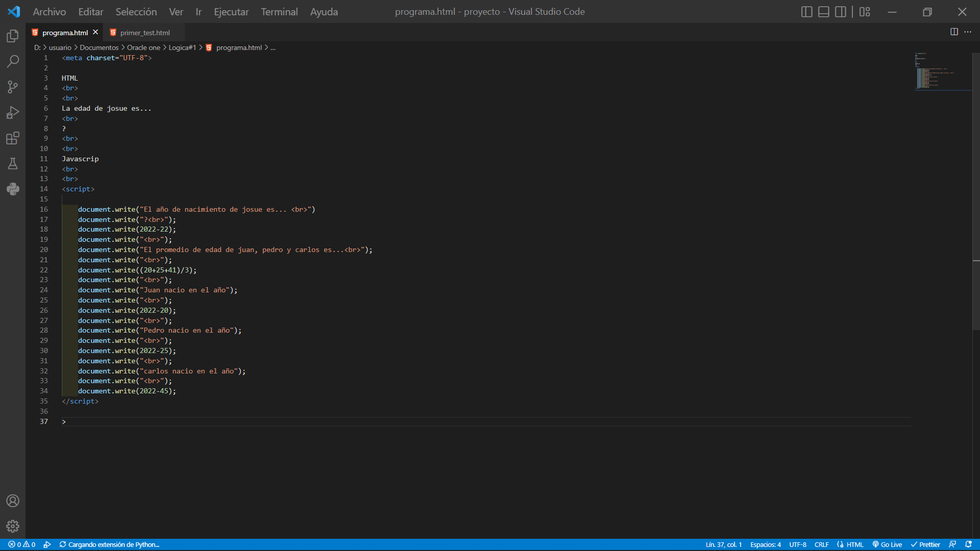This screenshot has height=551, width=980.
Task: Click the <script> tag on line 14
Action: [78, 189]
